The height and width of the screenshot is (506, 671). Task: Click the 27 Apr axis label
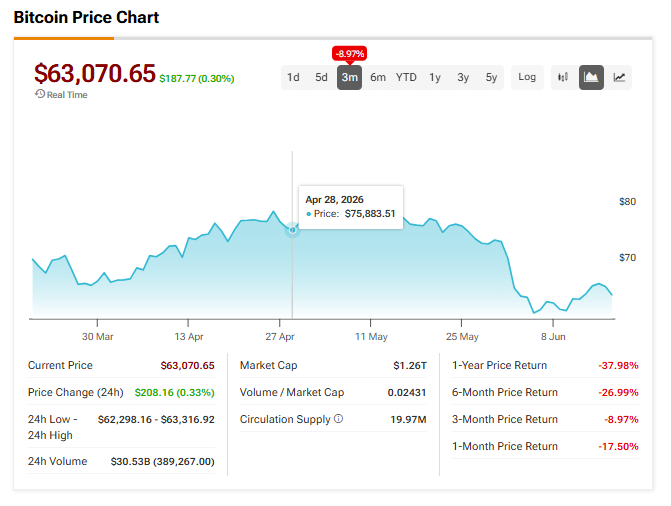(x=280, y=336)
